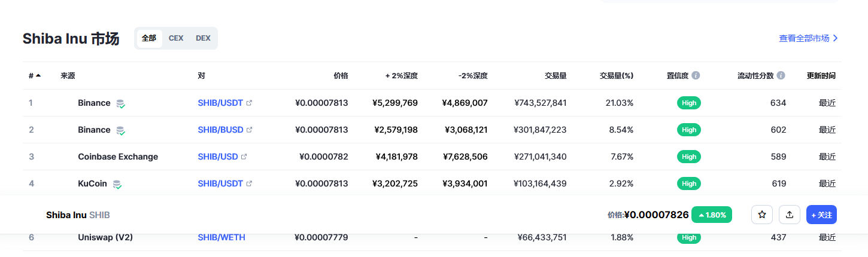Click the price ¥0.0000782 in Coinbase row
Viewport: 868px width, 257px height.
point(324,157)
